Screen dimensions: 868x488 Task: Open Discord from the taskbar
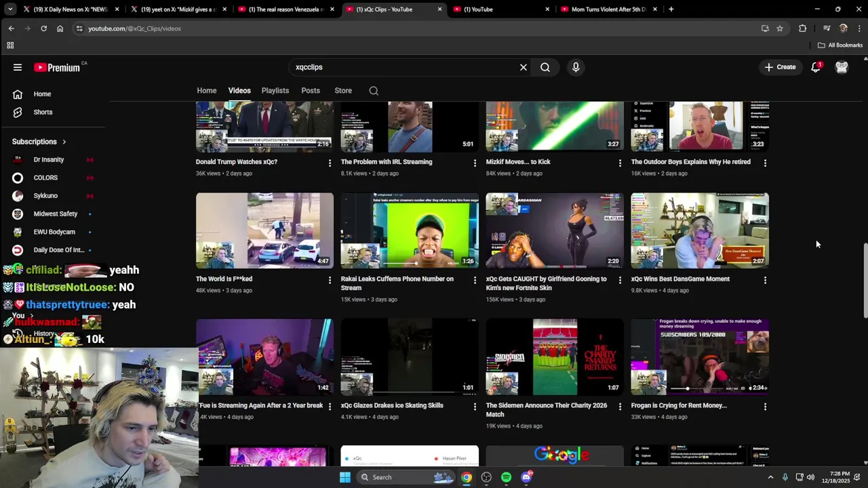click(x=526, y=477)
